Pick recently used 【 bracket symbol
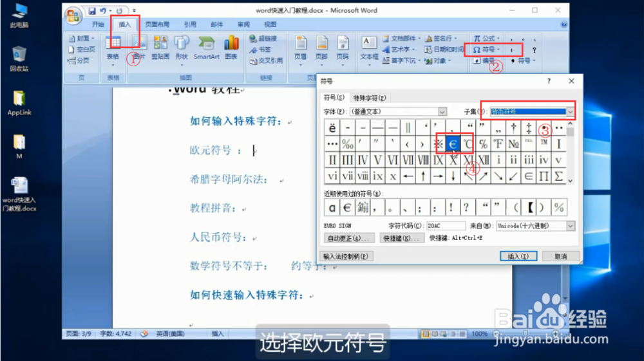Image resolution: width=644 pixels, height=361 pixels. click(x=530, y=207)
